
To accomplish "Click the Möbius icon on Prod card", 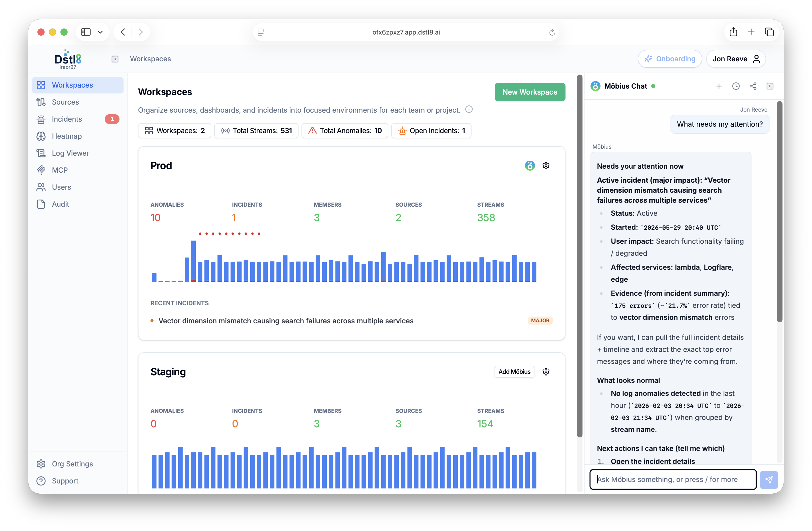I will [x=529, y=166].
